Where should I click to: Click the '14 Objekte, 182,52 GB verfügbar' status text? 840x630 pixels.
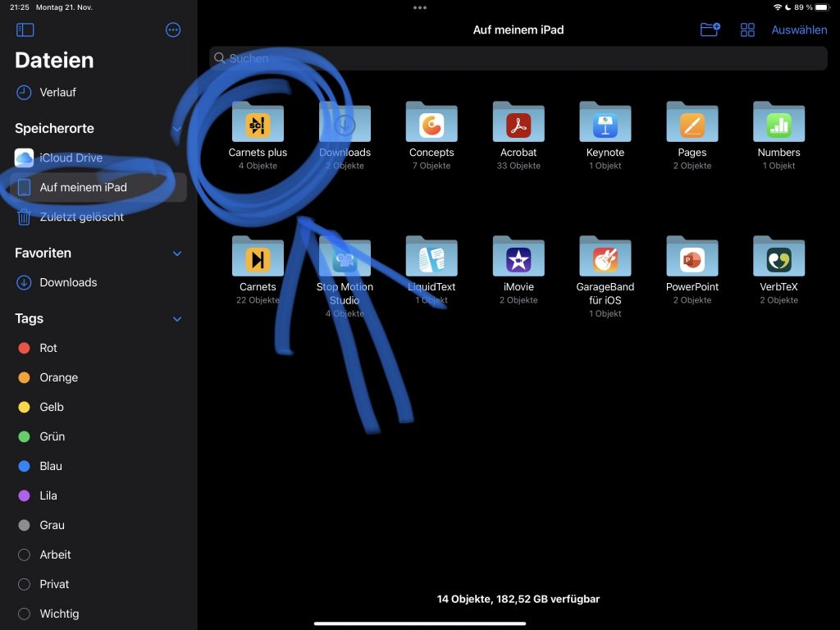pos(518,599)
